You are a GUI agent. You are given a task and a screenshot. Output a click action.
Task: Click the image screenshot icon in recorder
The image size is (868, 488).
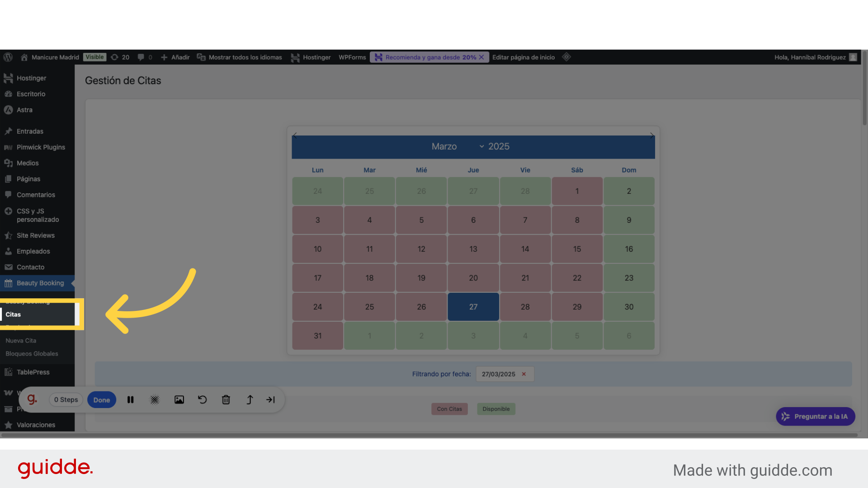[179, 400]
